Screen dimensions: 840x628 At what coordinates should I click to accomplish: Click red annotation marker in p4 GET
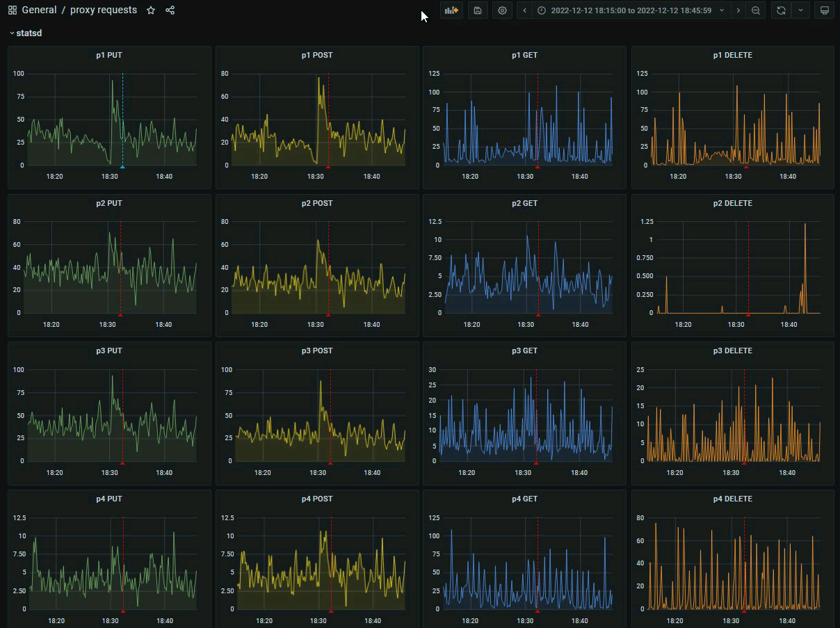538,611
